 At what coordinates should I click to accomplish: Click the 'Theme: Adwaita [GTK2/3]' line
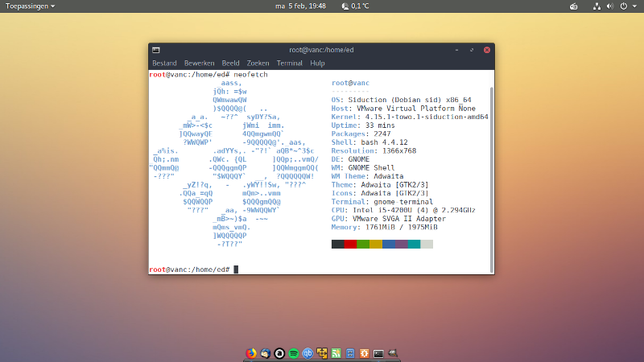tap(380, 185)
